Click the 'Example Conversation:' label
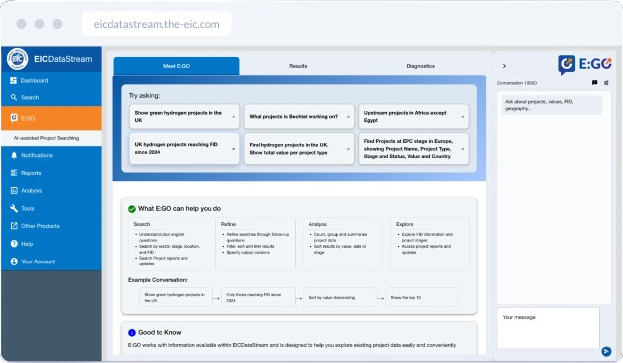This screenshot has height=363, width=623. coord(158,280)
